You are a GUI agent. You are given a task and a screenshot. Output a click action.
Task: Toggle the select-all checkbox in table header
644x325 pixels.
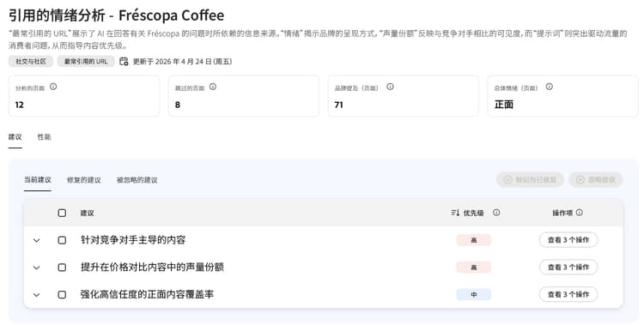pos(62,213)
